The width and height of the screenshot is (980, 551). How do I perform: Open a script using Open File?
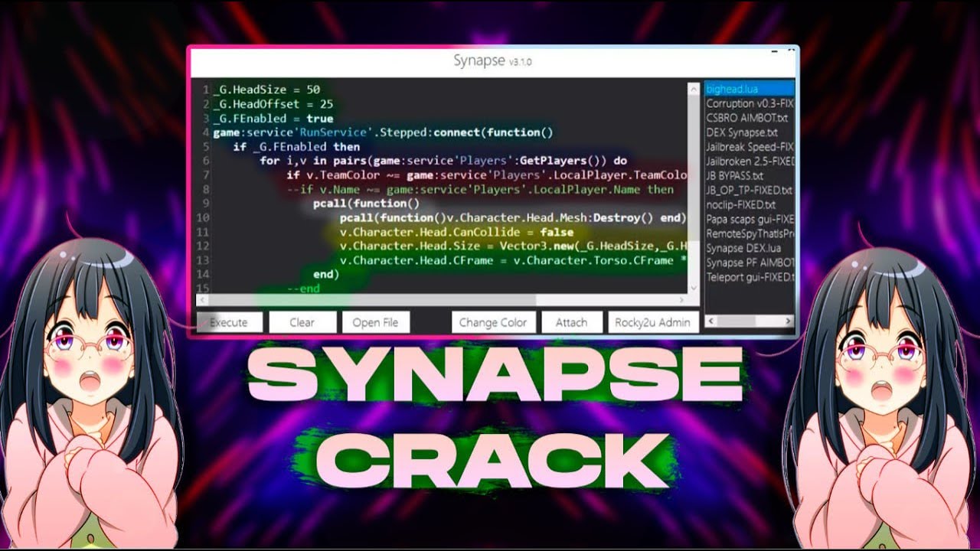tap(375, 322)
